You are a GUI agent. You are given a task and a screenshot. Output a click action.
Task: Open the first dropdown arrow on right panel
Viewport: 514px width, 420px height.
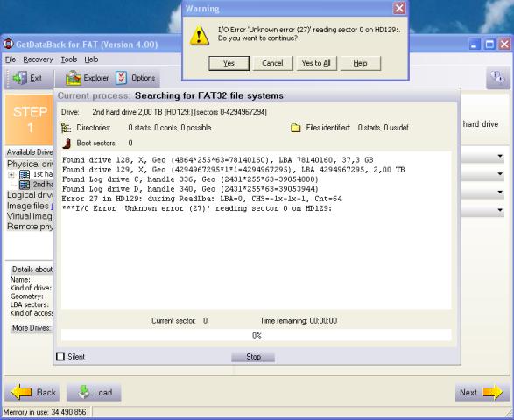click(x=500, y=156)
